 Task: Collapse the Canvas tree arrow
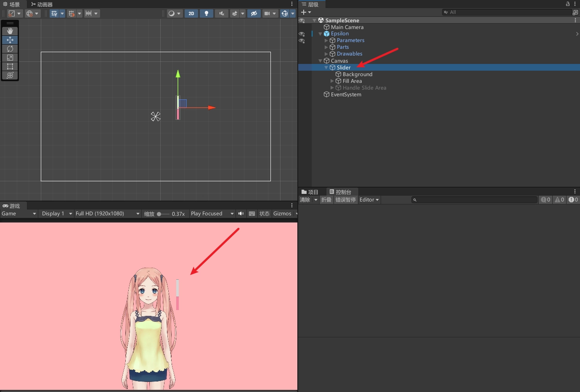[x=320, y=61]
